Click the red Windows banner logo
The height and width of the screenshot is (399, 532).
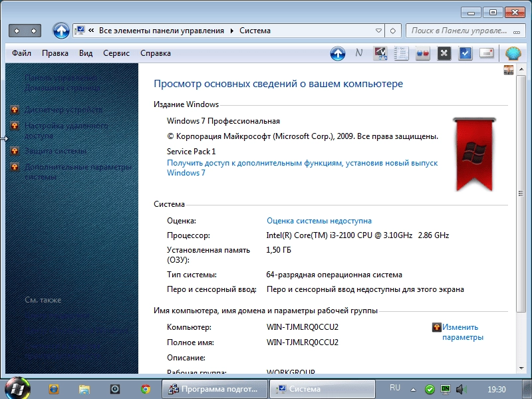(x=474, y=154)
